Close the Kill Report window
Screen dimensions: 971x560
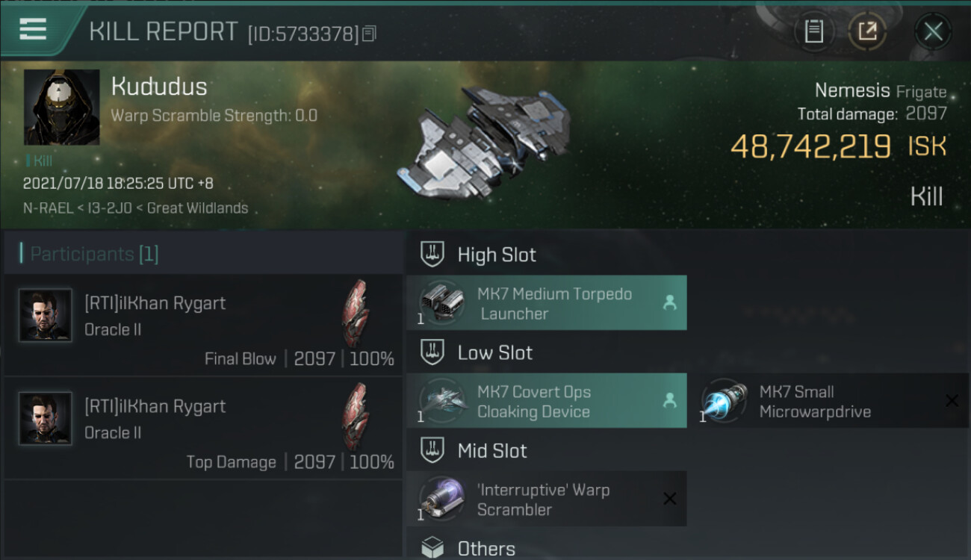(x=933, y=31)
